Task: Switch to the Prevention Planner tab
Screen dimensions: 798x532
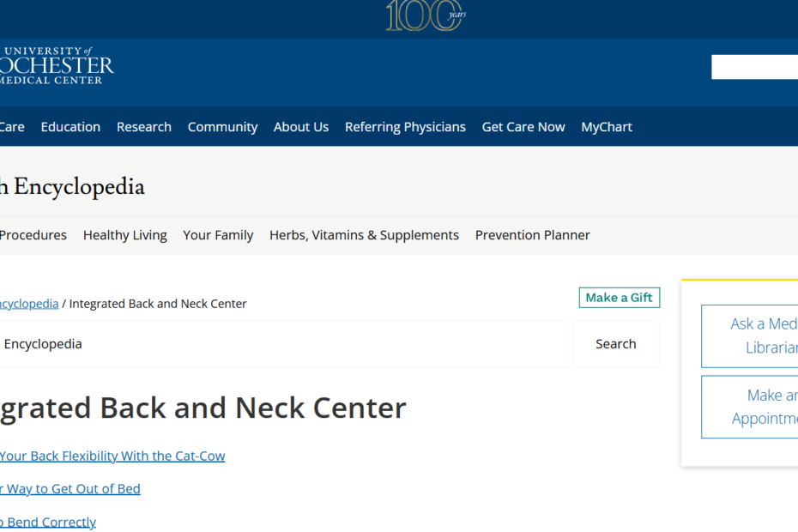Action: tap(533, 235)
